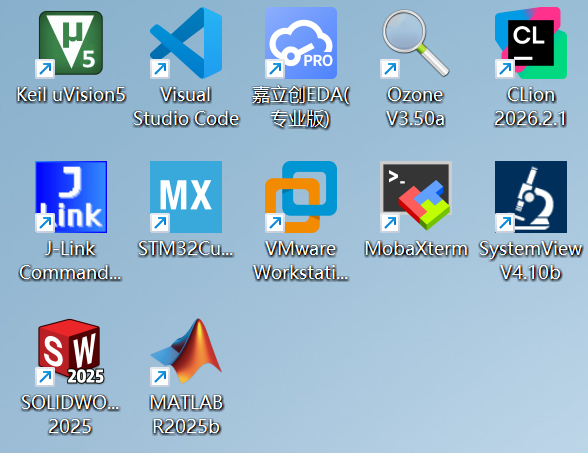
Task: Open the SystemView microscope icon
Action: point(531,197)
